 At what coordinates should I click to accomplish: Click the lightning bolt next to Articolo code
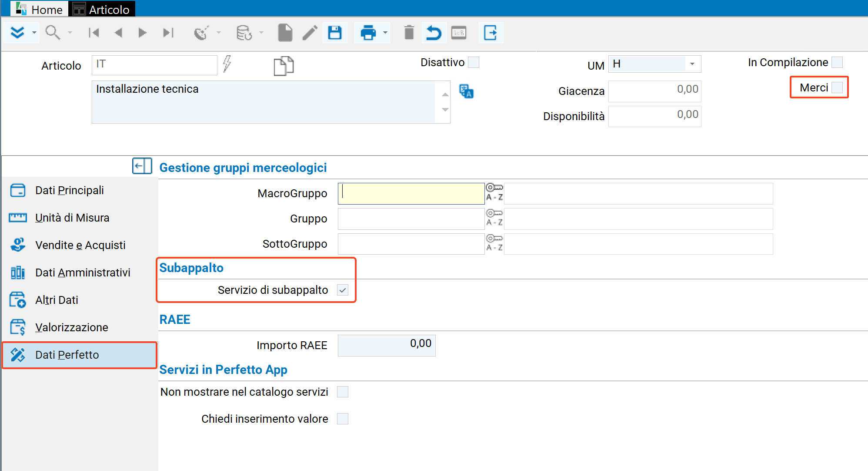point(227,64)
